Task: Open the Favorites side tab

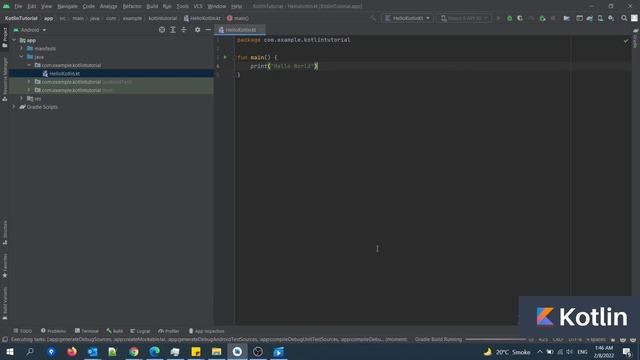Action: pyautogui.click(x=4, y=266)
